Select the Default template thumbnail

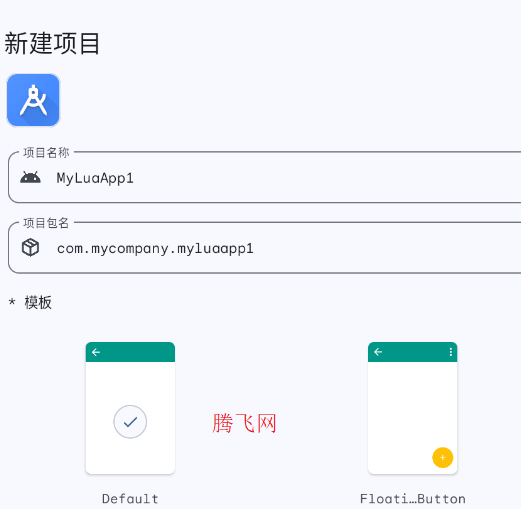click(x=130, y=408)
